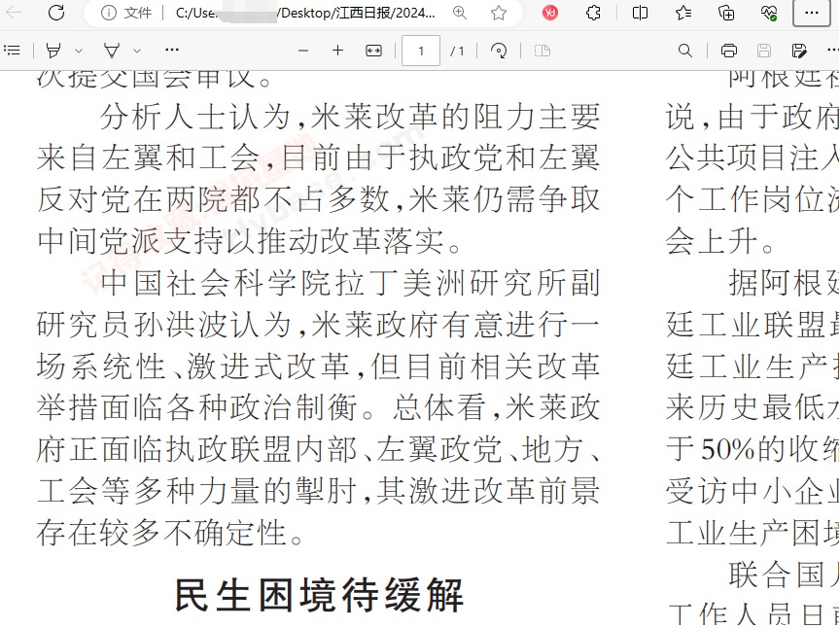Toggle split screen icon
Screen dimensions: 840x628
tap(640, 13)
